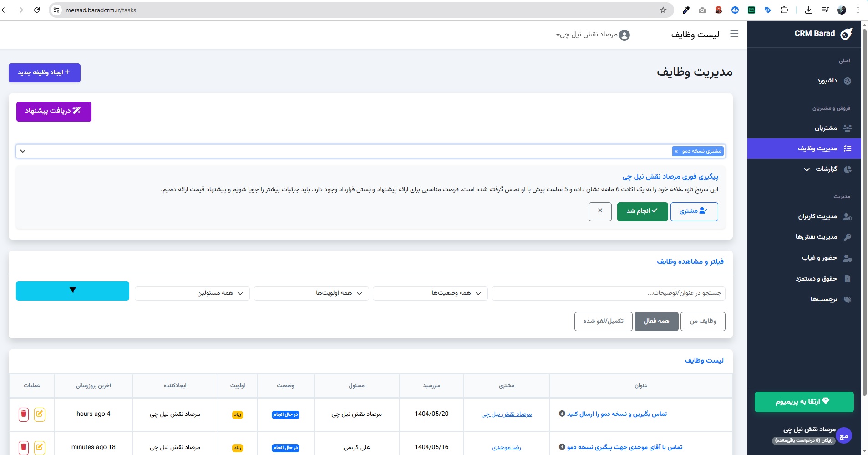Toggle the همه فعال filter state

[x=657, y=321]
